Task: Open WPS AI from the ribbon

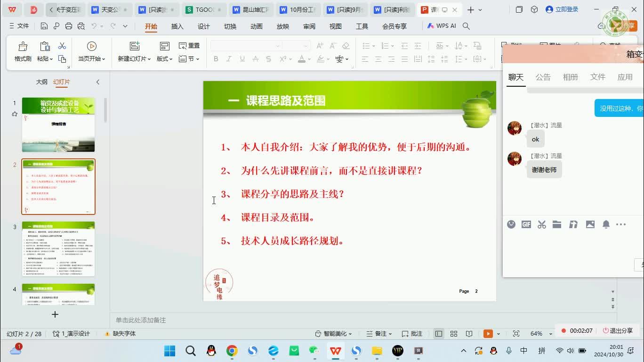Action: click(441, 26)
